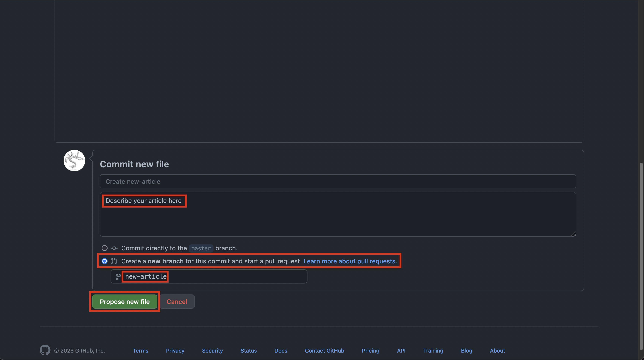Image resolution: width=644 pixels, height=360 pixels.
Task: Click the pull request icon next to new branch
Action: [x=114, y=261]
